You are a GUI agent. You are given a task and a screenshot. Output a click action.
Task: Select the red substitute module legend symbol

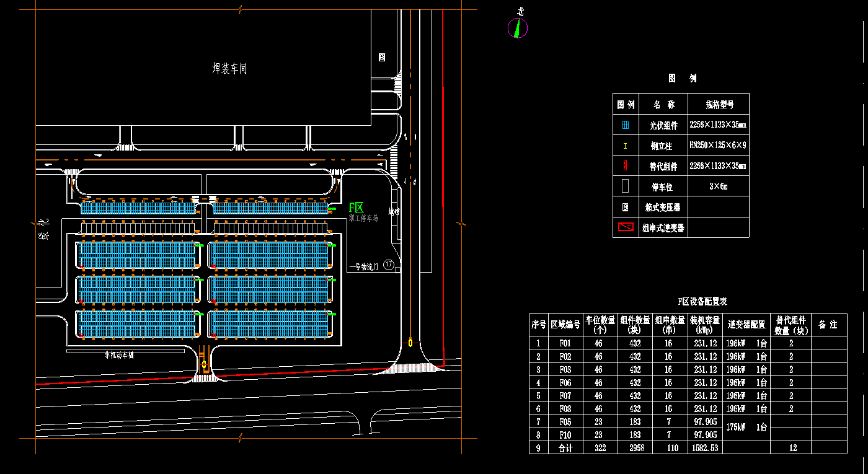coord(626,166)
